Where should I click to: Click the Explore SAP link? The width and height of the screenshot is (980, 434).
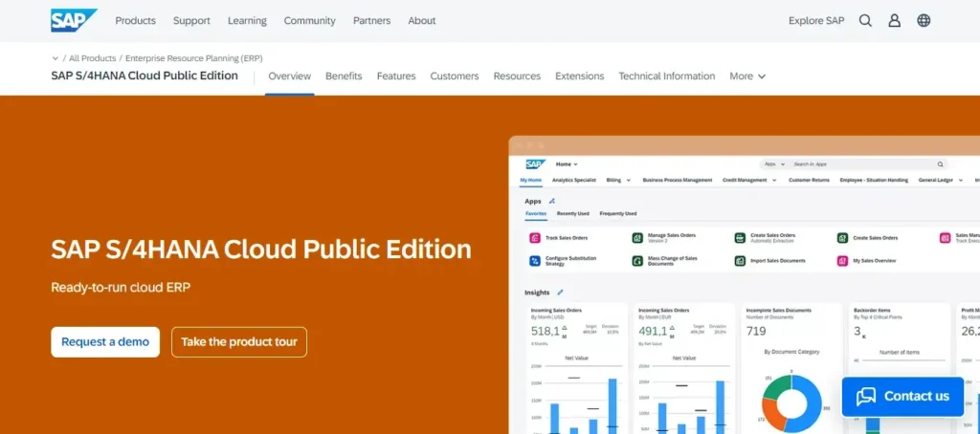pos(816,21)
